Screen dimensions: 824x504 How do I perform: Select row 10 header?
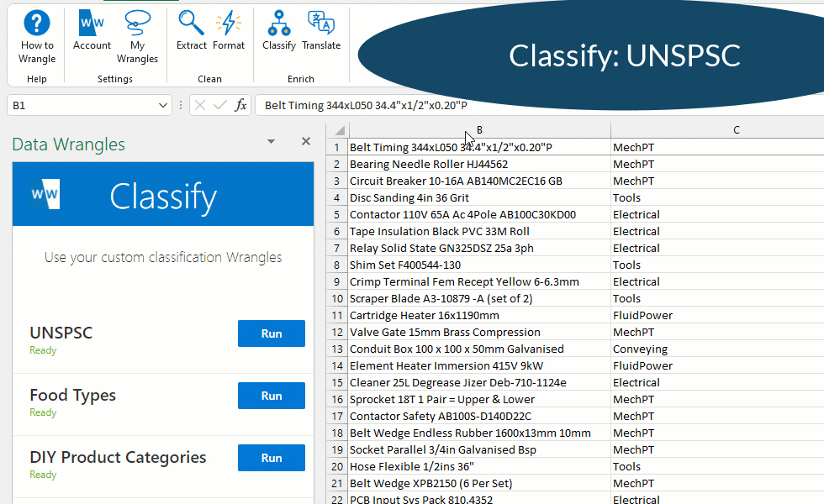coord(337,299)
